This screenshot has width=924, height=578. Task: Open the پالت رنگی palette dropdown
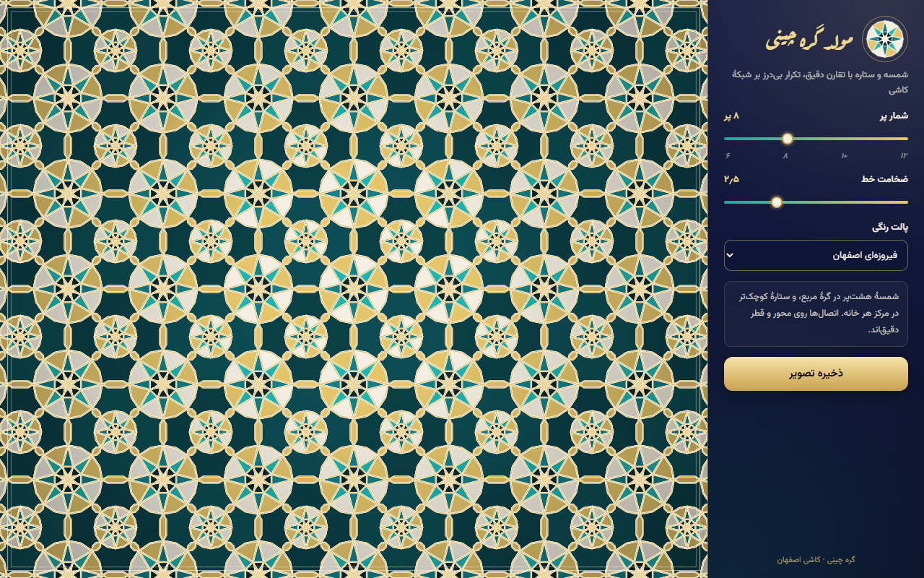816,255
